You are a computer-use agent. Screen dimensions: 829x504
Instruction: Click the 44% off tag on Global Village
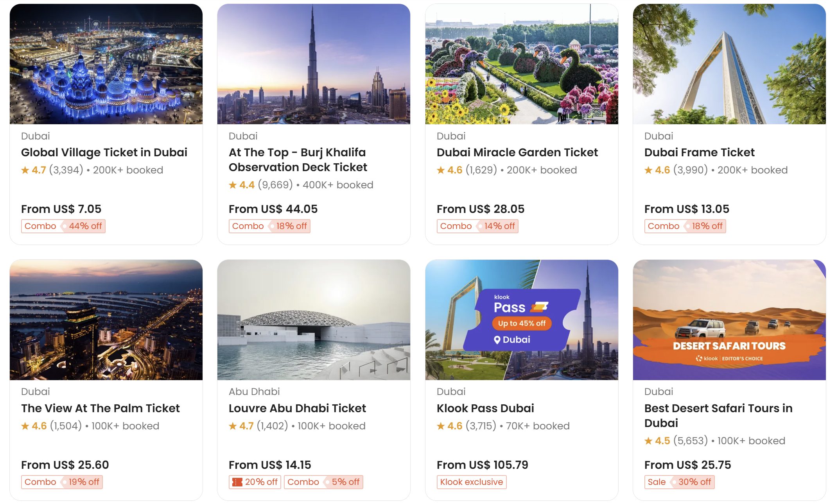click(85, 226)
